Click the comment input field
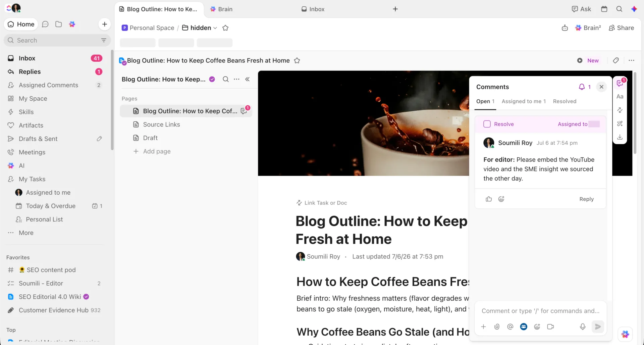The image size is (644, 345). tap(540, 311)
